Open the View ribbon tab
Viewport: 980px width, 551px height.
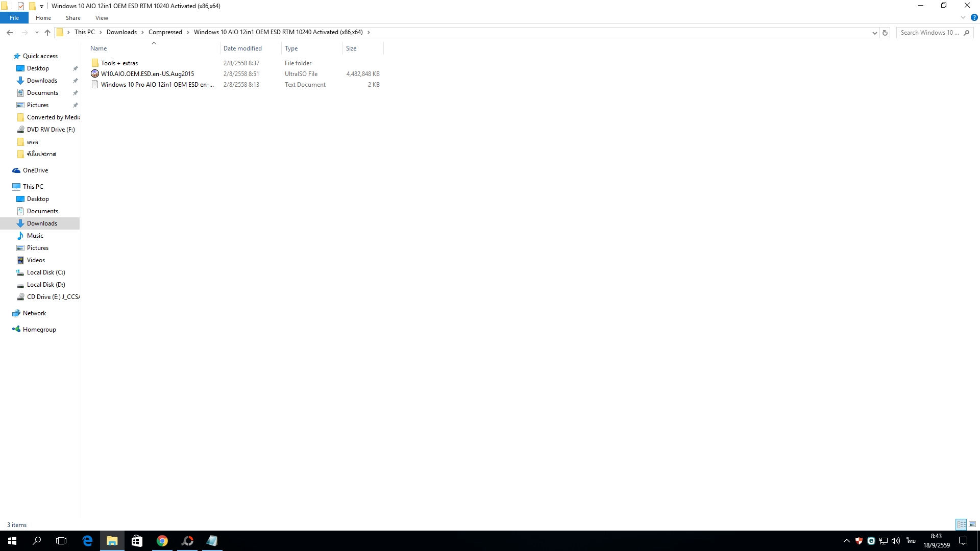point(102,18)
